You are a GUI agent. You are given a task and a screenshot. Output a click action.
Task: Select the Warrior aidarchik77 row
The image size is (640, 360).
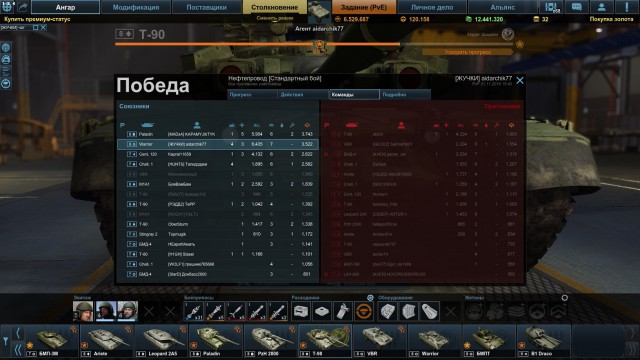[218, 144]
